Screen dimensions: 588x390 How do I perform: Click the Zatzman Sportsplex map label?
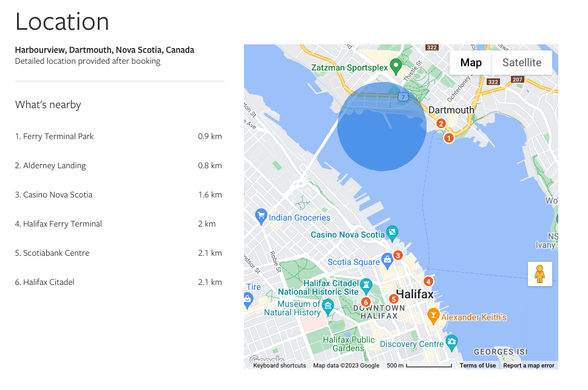point(350,67)
